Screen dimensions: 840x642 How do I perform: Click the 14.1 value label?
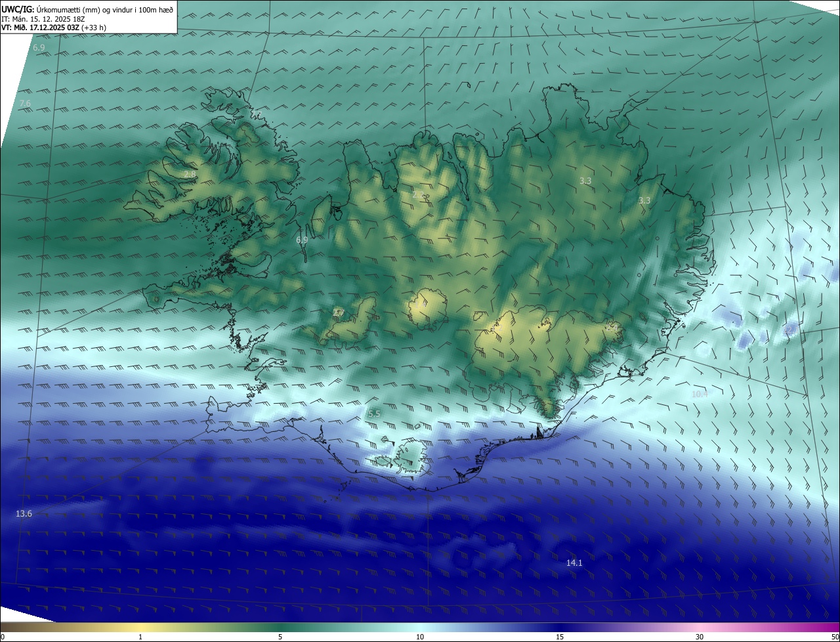(x=574, y=563)
